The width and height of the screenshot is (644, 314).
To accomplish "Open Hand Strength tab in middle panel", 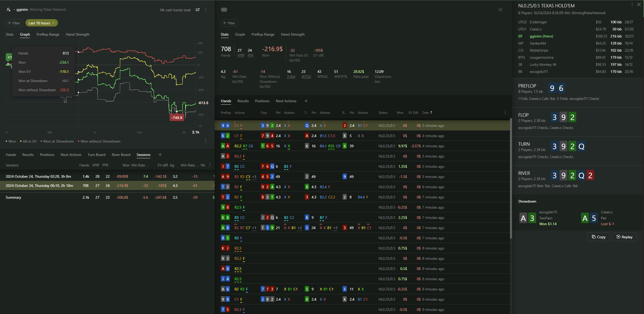I will (293, 34).
